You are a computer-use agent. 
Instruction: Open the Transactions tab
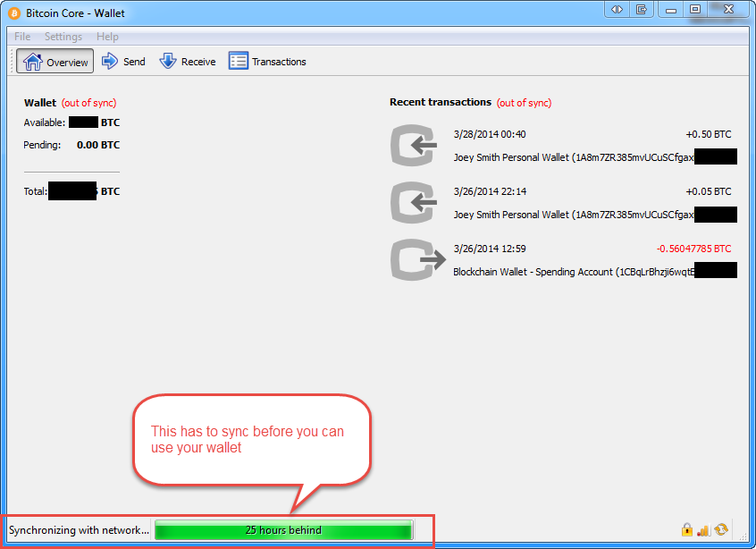[x=267, y=62]
